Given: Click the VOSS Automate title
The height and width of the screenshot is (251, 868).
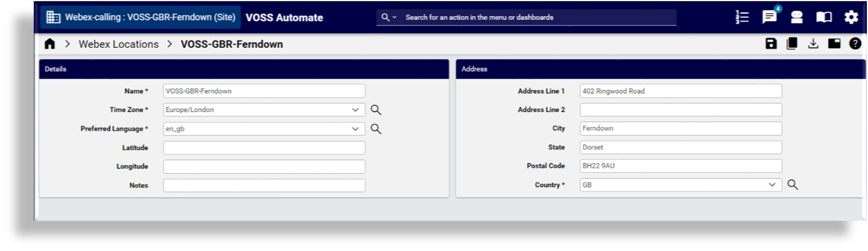Looking at the screenshot, I should tap(284, 17).
